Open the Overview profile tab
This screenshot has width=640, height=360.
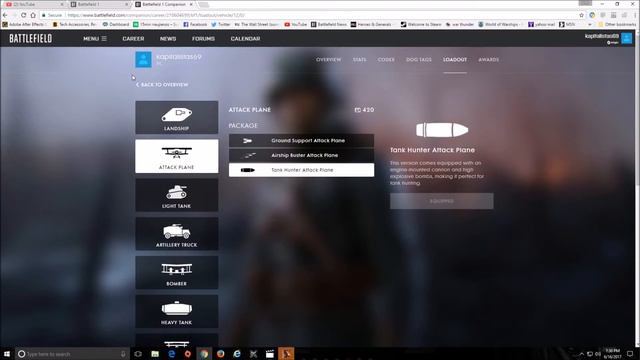click(328, 60)
